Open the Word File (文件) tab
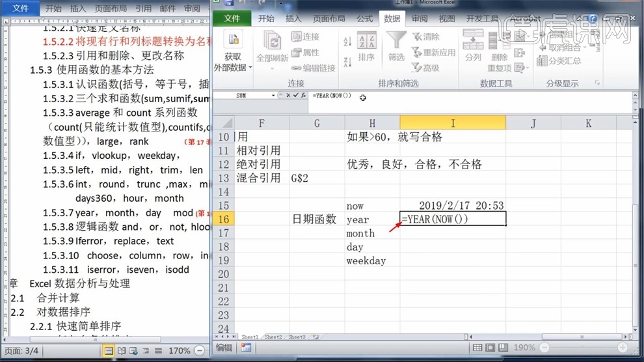 tap(20, 8)
